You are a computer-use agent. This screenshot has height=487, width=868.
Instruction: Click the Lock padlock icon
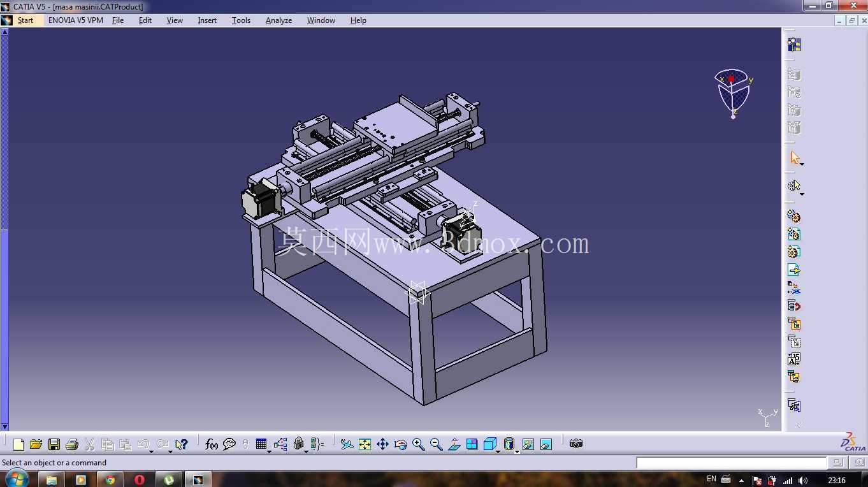(x=299, y=444)
